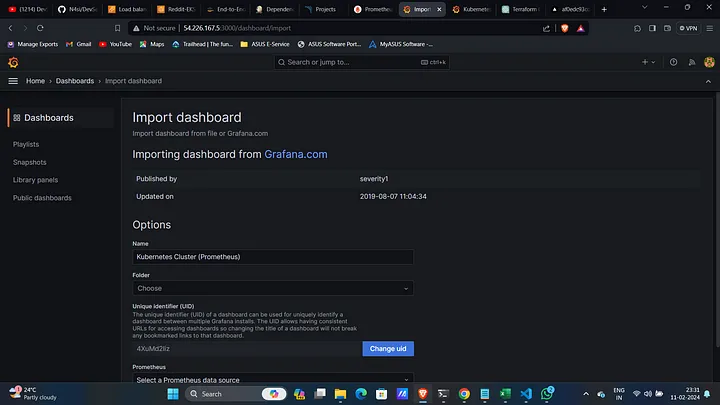Reload the page with refresh icon

pyautogui.click(x=40, y=28)
